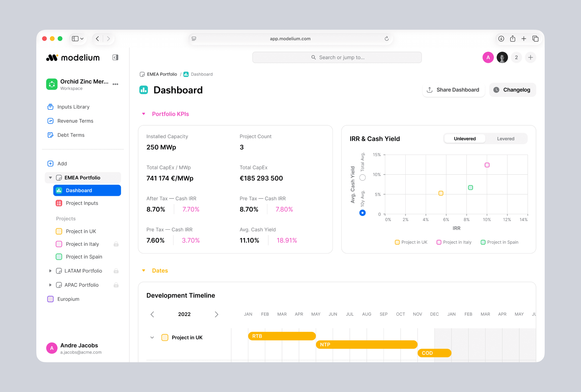This screenshot has width=581, height=392.
Task: Select the Total Avg. radio button
Action: click(x=362, y=178)
